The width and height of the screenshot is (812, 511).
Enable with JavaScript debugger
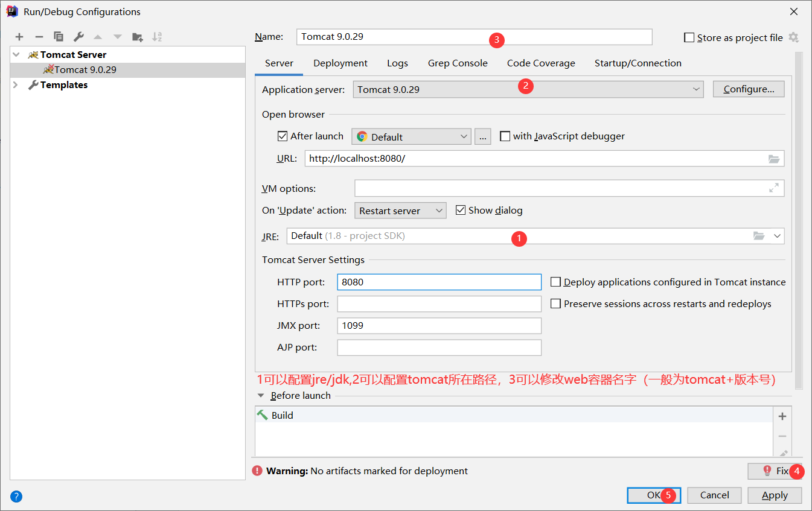tap(505, 136)
